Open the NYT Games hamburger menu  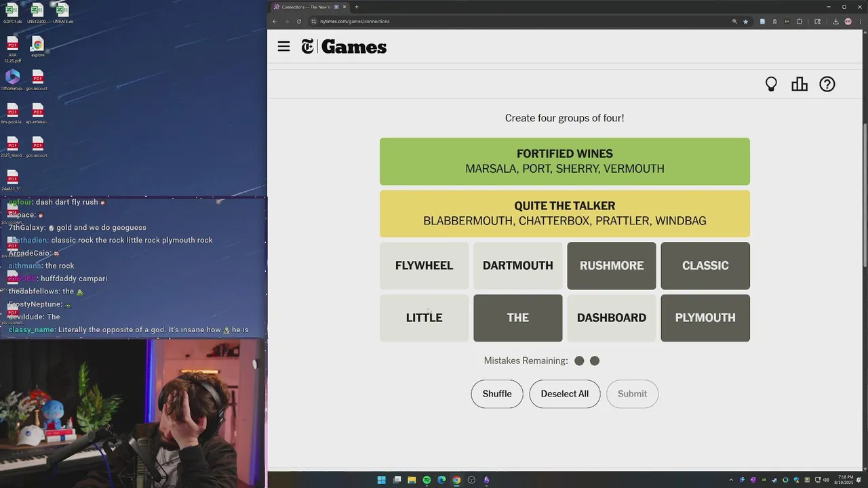283,46
